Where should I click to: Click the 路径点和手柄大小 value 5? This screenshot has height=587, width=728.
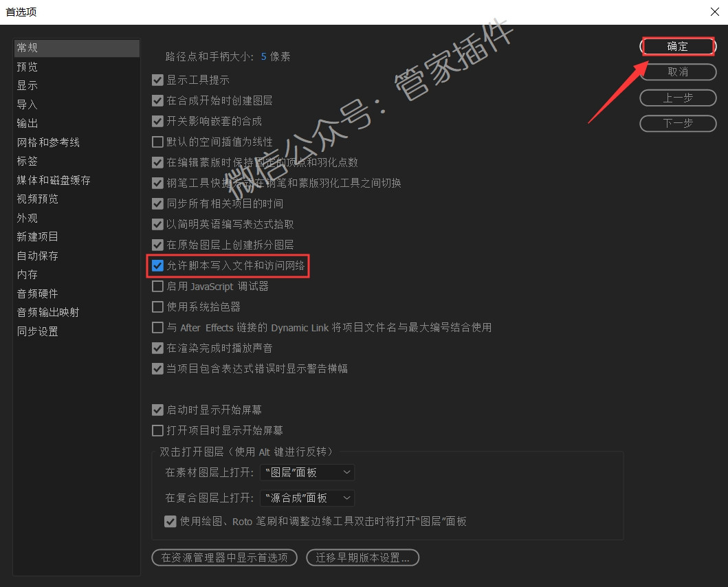(x=264, y=56)
